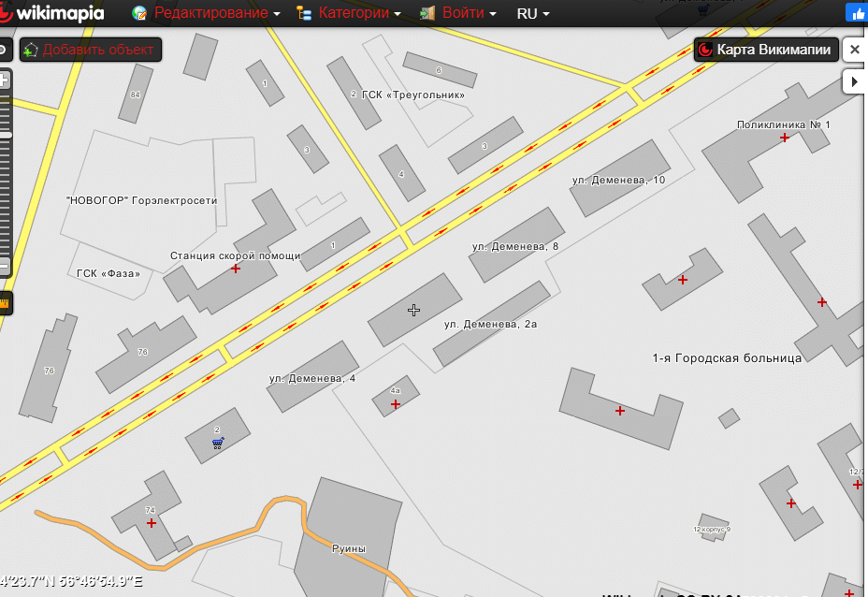Click the red cross marker on building 4a
Viewport: 868px width, 597px height.
[x=395, y=404]
